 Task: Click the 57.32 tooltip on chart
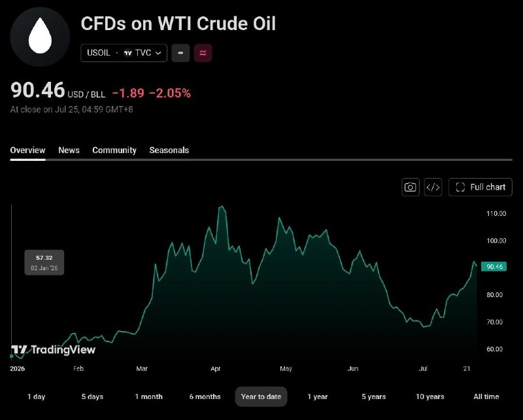[44, 262]
